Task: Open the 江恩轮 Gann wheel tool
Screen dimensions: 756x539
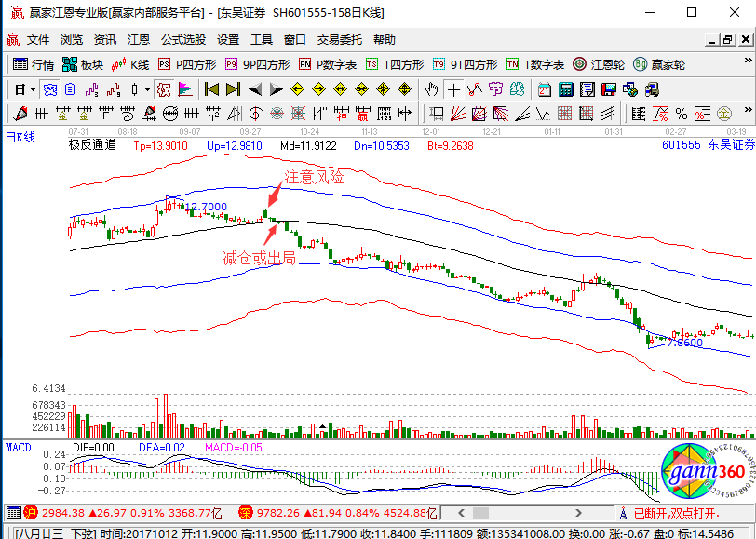Action: click(599, 64)
